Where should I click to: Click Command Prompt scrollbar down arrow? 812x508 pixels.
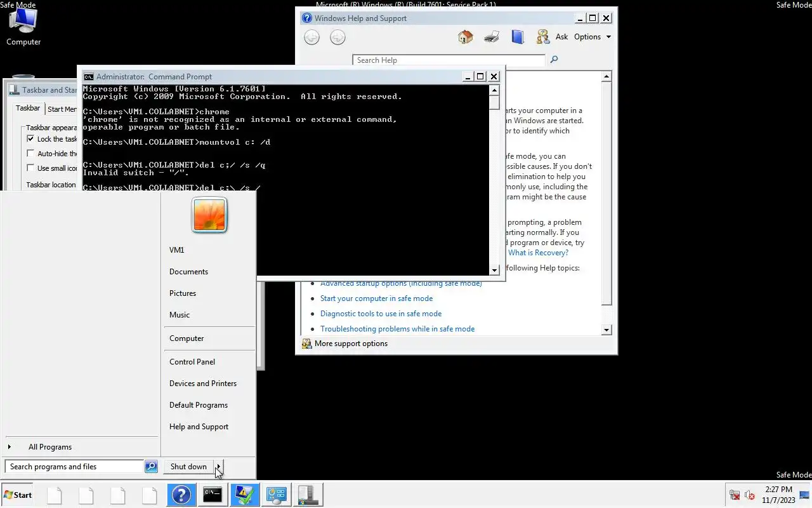pyautogui.click(x=495, y=269)
